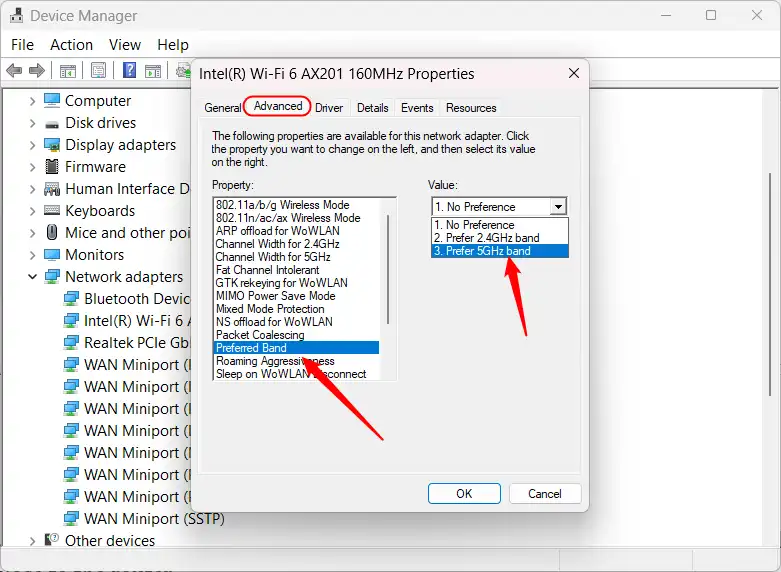
Task: Select '802.11n/ac/ax Wireless Mode' property
Action: (297, 218)
